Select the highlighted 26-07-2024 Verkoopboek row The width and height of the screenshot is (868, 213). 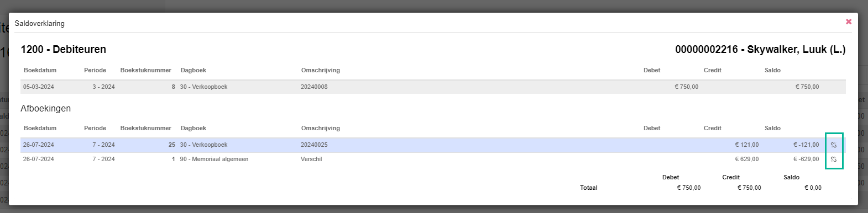click(433, 145)
